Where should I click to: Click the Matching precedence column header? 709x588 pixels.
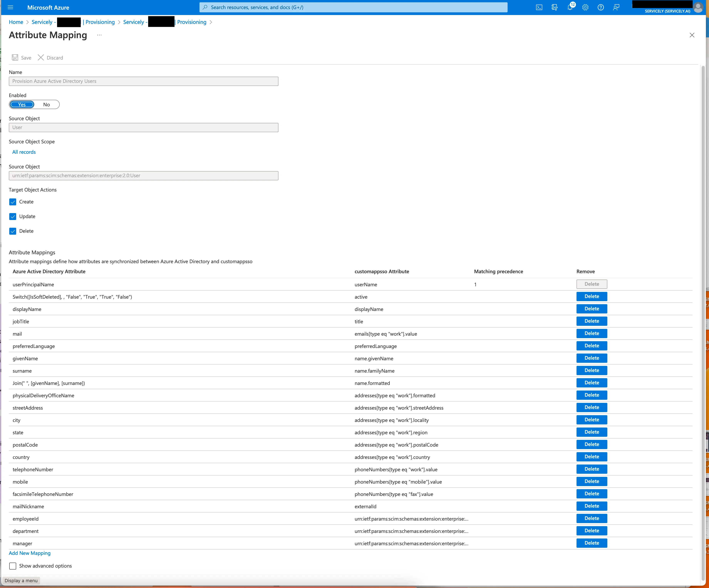pyautogui.click(x=498, y=271)
